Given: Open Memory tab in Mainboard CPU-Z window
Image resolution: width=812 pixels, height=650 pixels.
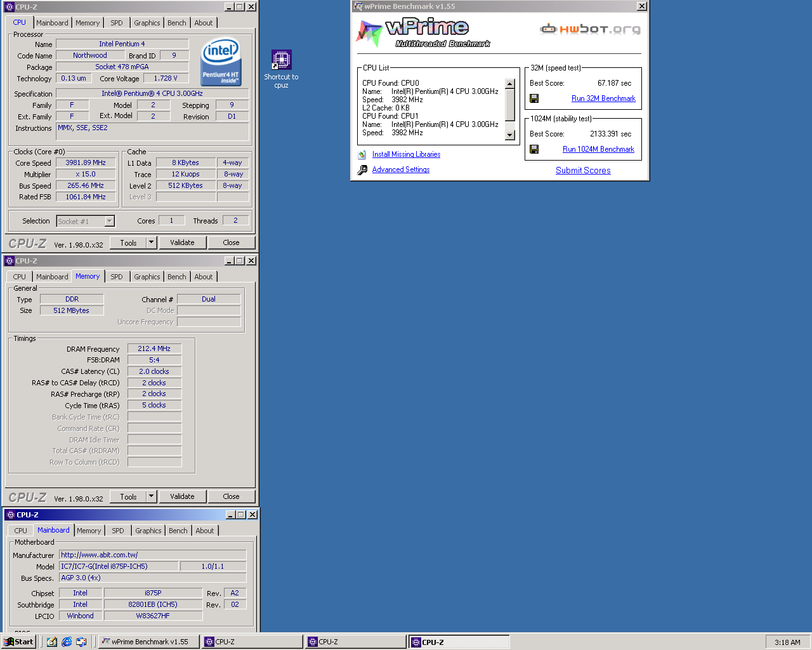Looking at the screenshot, I should click(x=89, y=531).
